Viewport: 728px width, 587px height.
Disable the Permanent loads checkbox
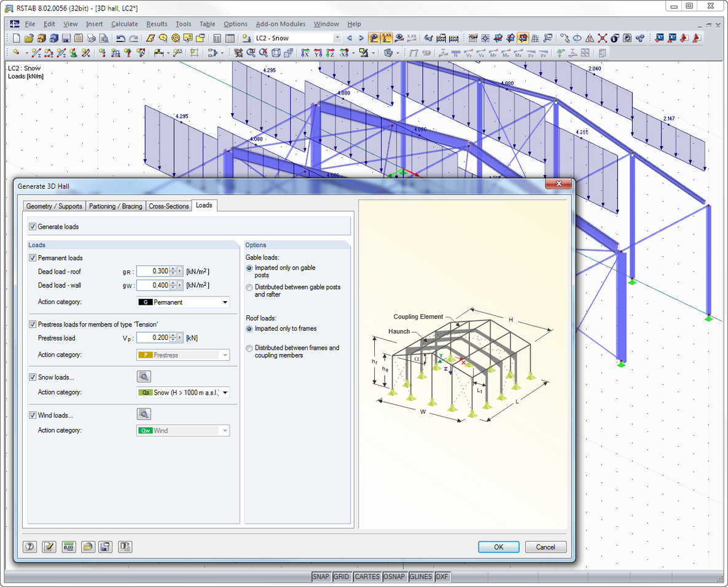[33, 258]
